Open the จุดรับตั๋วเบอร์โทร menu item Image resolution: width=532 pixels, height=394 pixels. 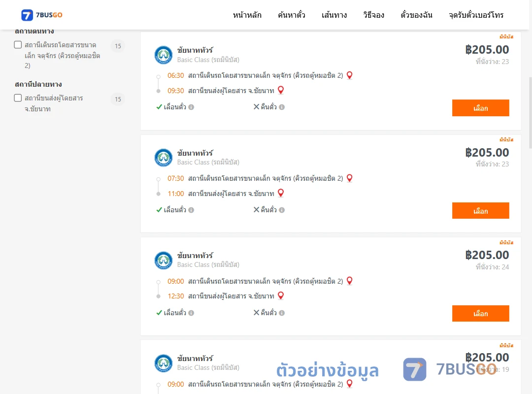[x=476, y=15]
